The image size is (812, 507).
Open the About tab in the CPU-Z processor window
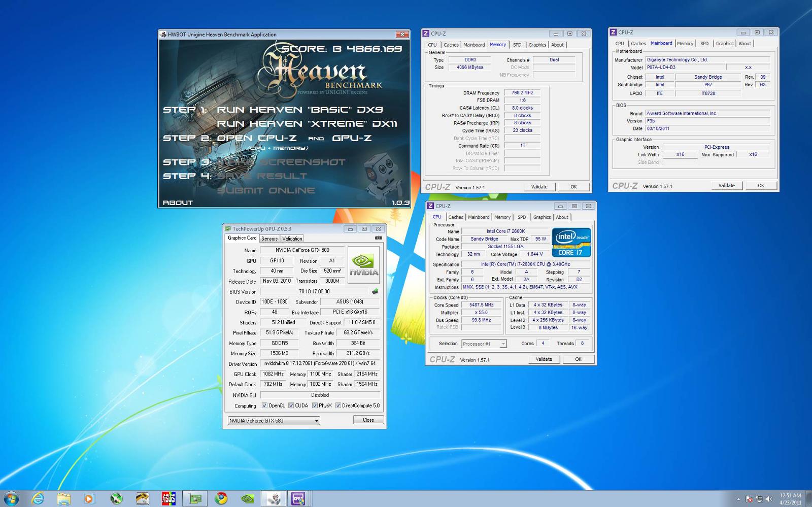click(x=562, y=217)
